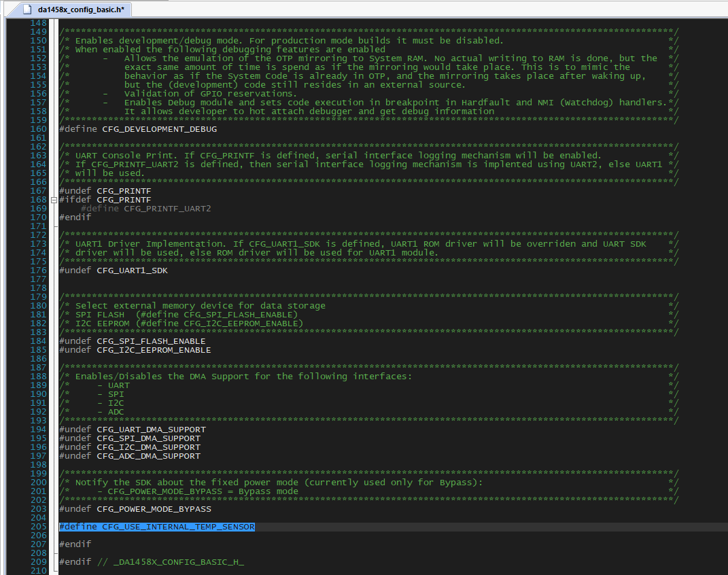Collapse the #ifdef CFG_PRINTF fold block
728x575 pixels.
tap(53, 200)
